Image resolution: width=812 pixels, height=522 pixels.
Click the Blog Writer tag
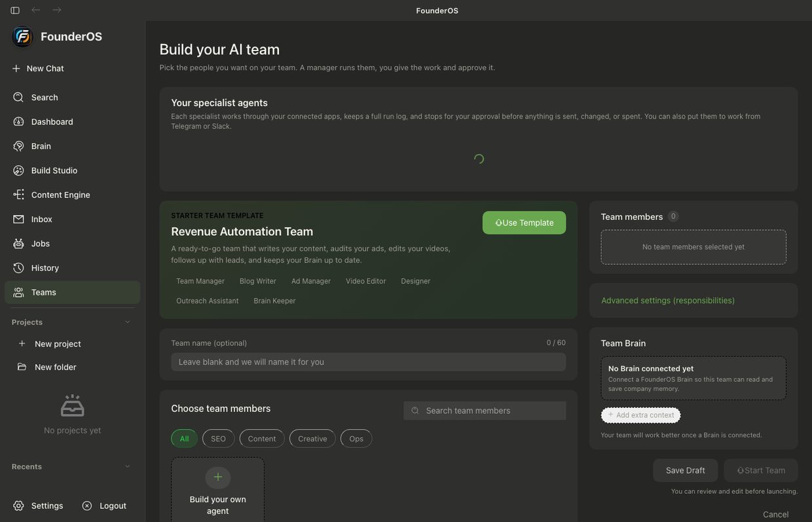click(x=258, y=281)
